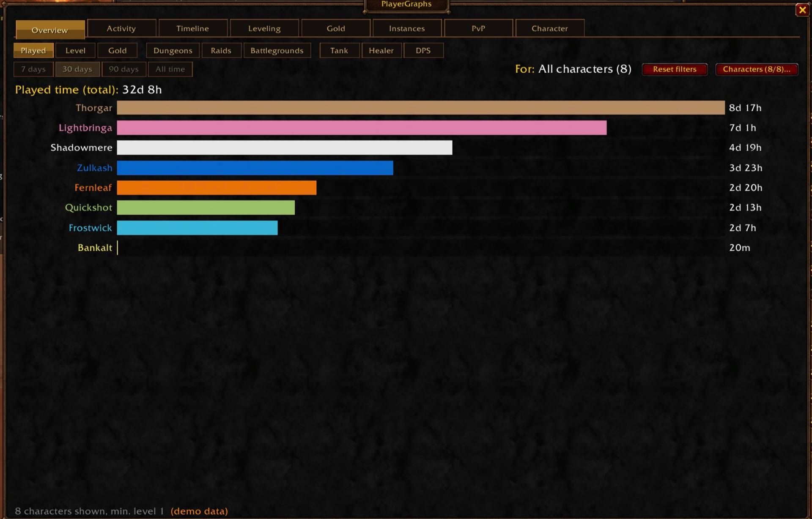Image resolution: width=812 pixels, height=519 pixels.
Task: Select the Battlegrounds metric
Action: 277,50
